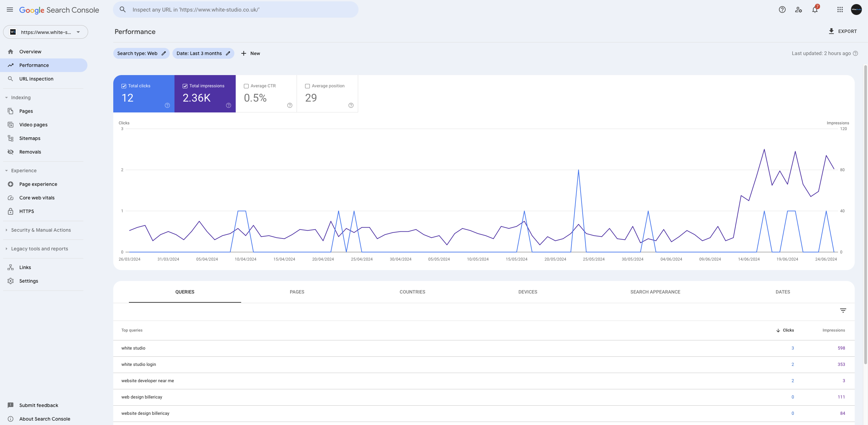This screenshot has height=425, width=868.
Task: Click the Inspect URL input field
Action: (235, 10)
